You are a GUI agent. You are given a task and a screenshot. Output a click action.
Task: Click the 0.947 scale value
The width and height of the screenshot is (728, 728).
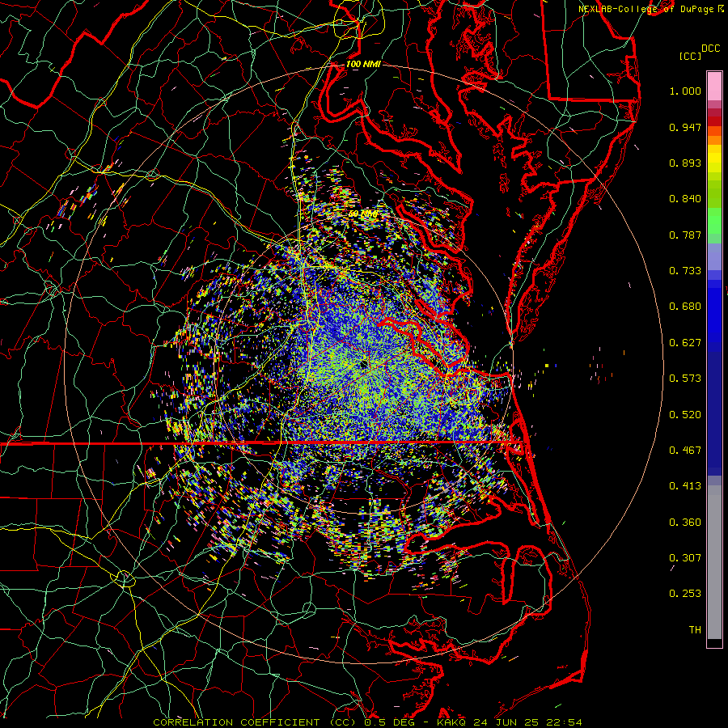(x=685, y=127)
